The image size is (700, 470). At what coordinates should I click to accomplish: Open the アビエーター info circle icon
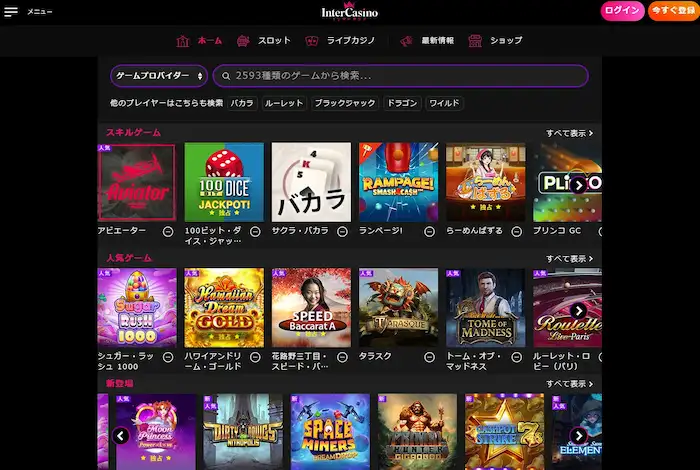point(168,231)
